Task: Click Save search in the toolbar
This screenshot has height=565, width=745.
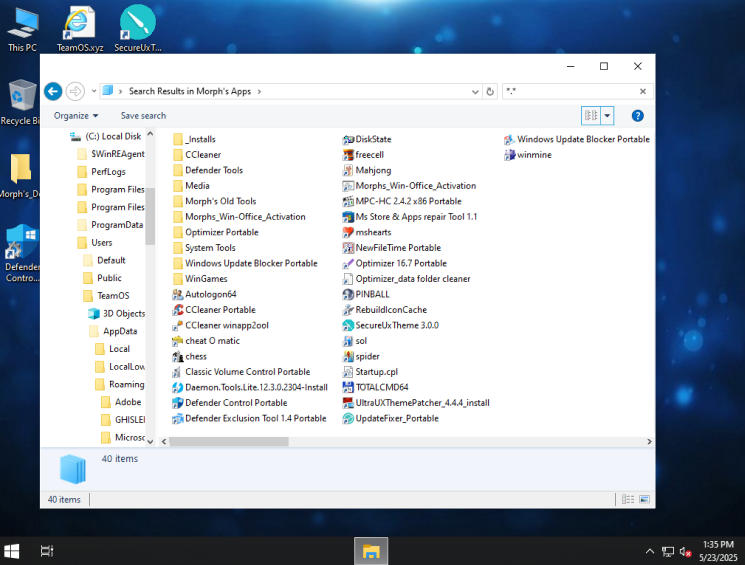Action: (x=143, y=116)
